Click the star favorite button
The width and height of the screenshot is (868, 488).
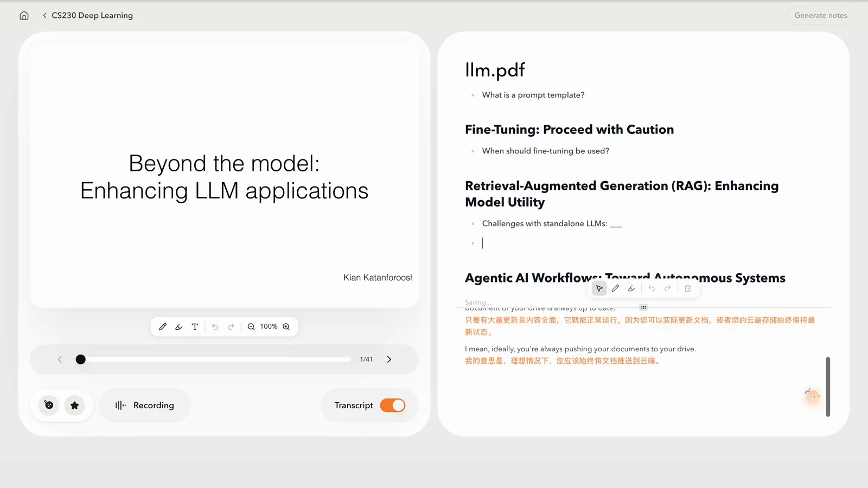tap(75, 405)
